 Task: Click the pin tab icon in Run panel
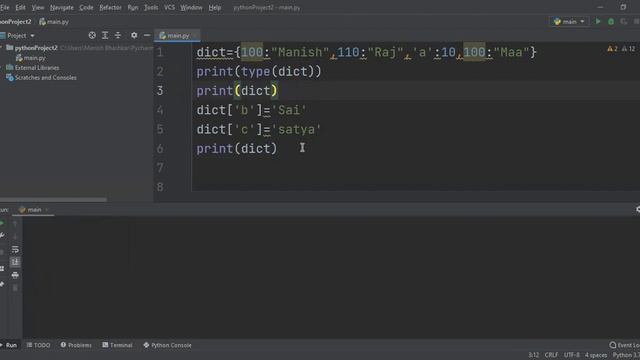click(x=2, y=284)
